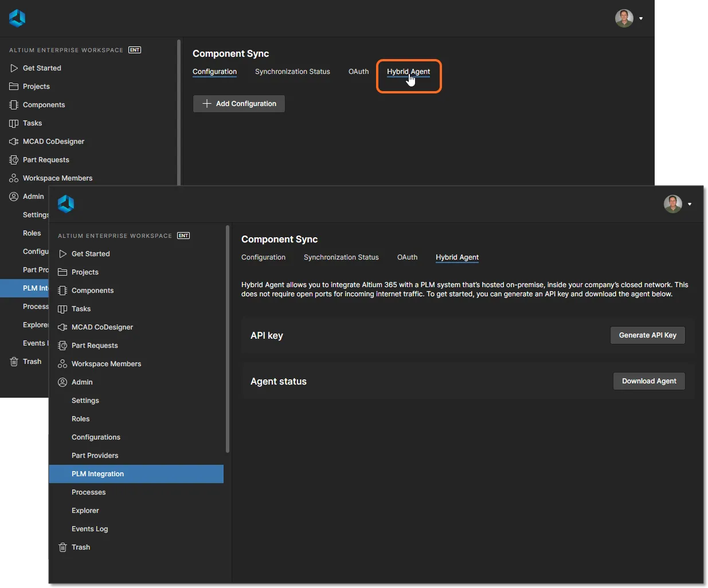Image resolution: width=708 pixels, height=588 pixels.
Task: Click Altium Enterprise Workspace title in the front window
Action: (x=115, y=236)
